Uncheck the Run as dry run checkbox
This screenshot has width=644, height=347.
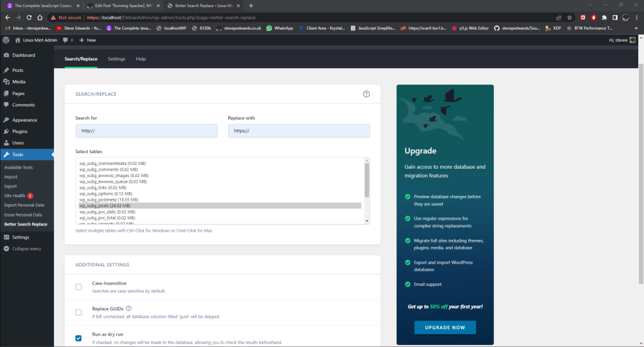click(x=79, y=338)
